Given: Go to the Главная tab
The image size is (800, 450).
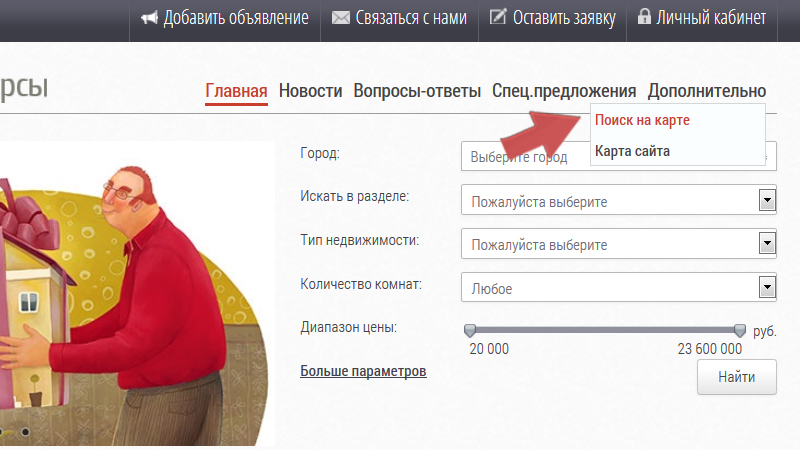Looking at the screenshot, I should click(236, 91).
